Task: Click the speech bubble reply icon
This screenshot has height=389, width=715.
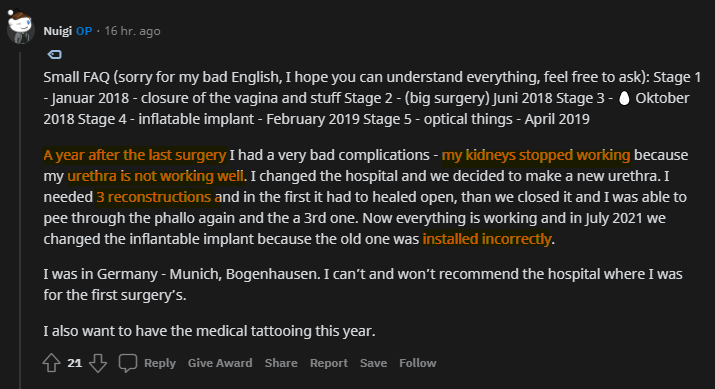Action: pyautogui.click(x=128, y=363)
